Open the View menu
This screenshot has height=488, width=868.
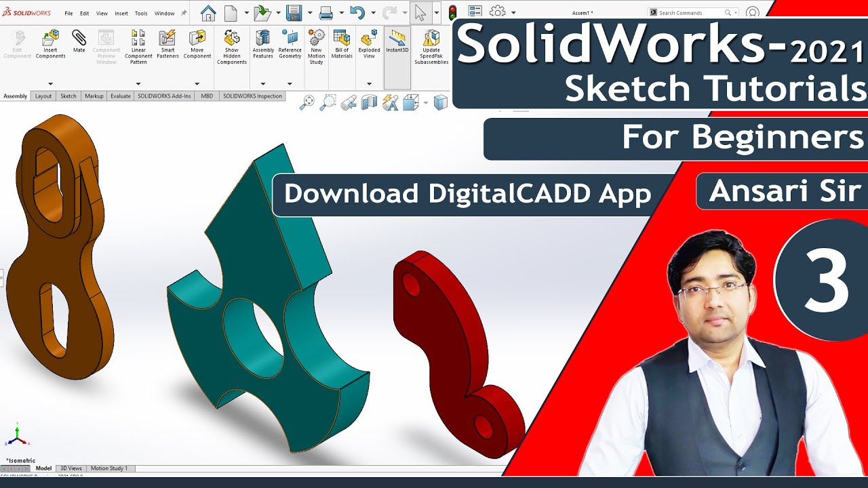tap(102, 14)
